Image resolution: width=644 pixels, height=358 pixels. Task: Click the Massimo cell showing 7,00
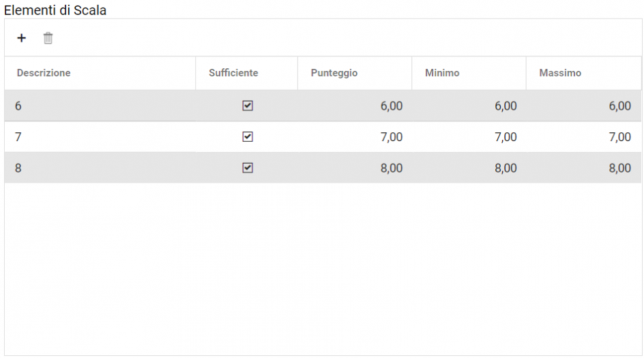(x=619, y=137)
